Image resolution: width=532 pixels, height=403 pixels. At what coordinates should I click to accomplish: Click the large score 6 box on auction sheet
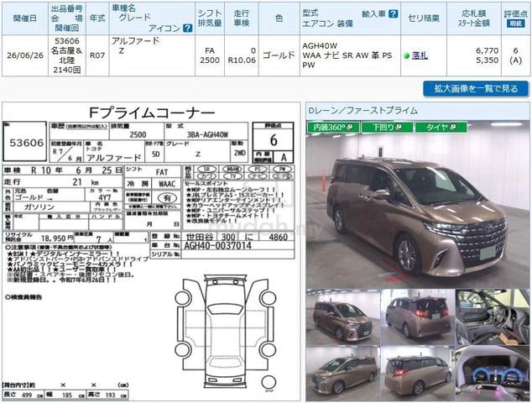point(274,140)
